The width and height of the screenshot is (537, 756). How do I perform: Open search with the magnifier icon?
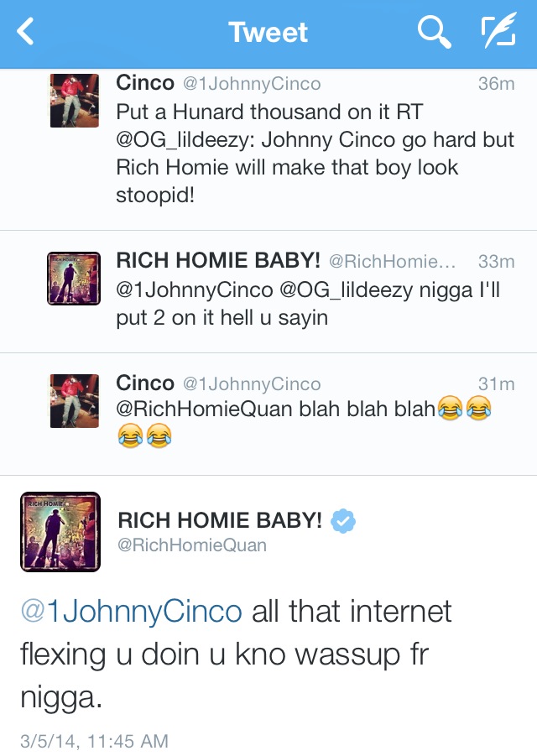tap(435, 32)
